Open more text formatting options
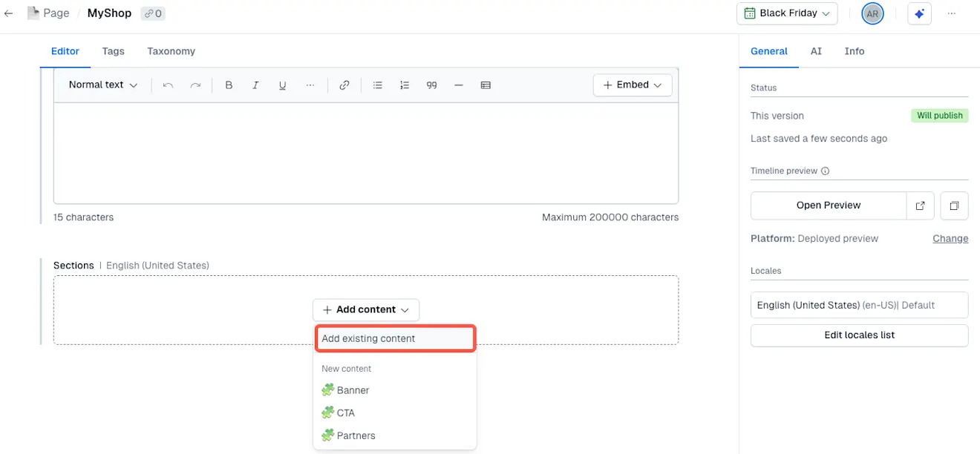 [310, 85]
